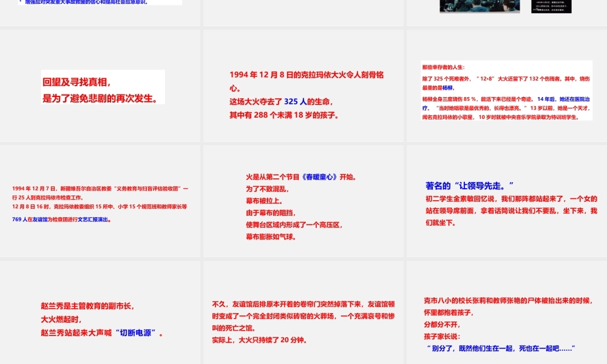Click the text 幕布被拉上。

pyautogui.click(x=265, y=201)
